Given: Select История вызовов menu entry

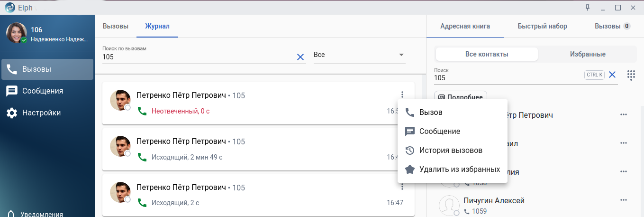Looking at the screenshot, I should click(450, 151).
